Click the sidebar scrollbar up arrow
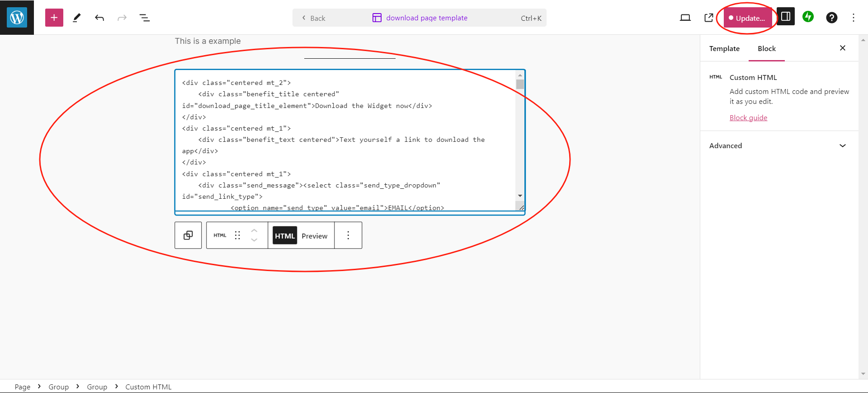 863,40
